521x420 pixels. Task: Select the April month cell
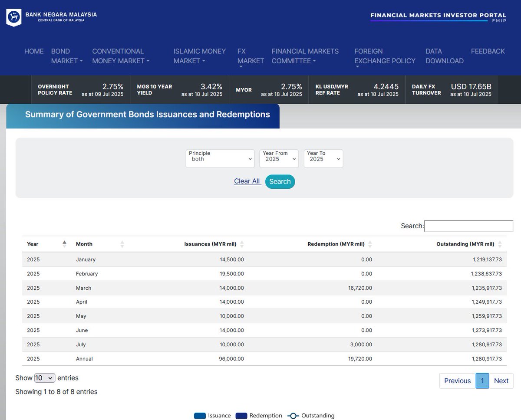(82, 302)
